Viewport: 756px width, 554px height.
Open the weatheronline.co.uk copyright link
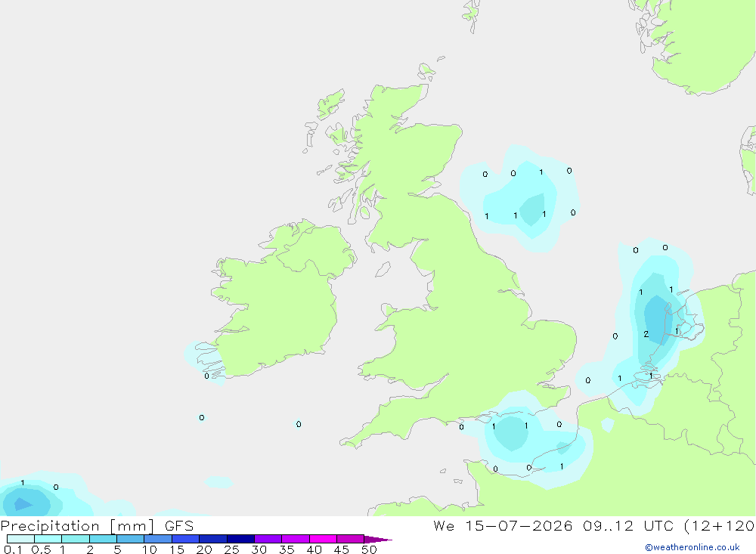click(692, 547)
